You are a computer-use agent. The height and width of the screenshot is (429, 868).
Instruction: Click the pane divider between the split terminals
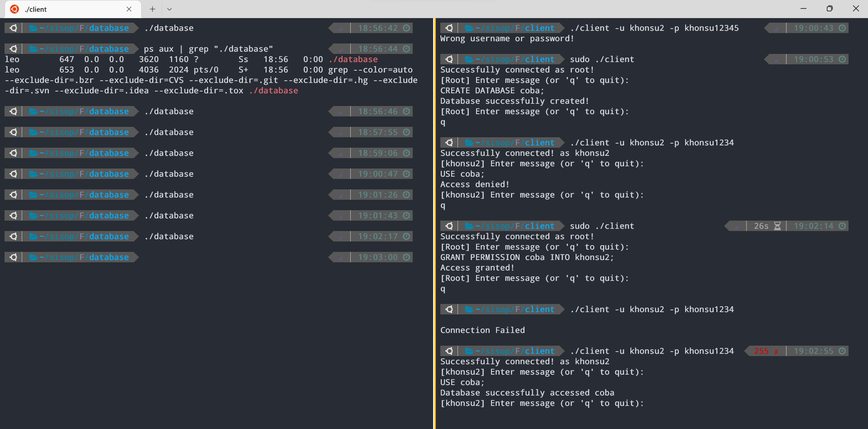(x=435, y=213)
